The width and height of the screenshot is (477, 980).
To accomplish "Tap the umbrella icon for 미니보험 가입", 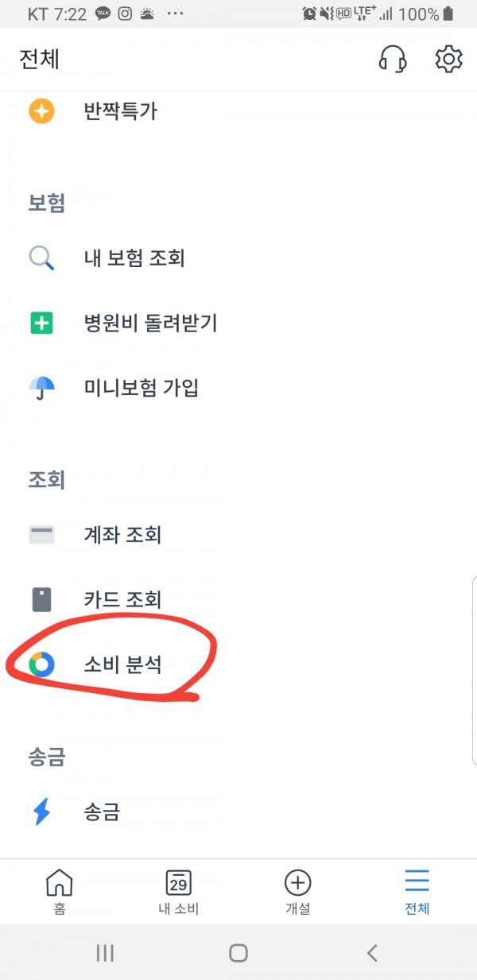I will pyautogui.click(x=41, y=388).
